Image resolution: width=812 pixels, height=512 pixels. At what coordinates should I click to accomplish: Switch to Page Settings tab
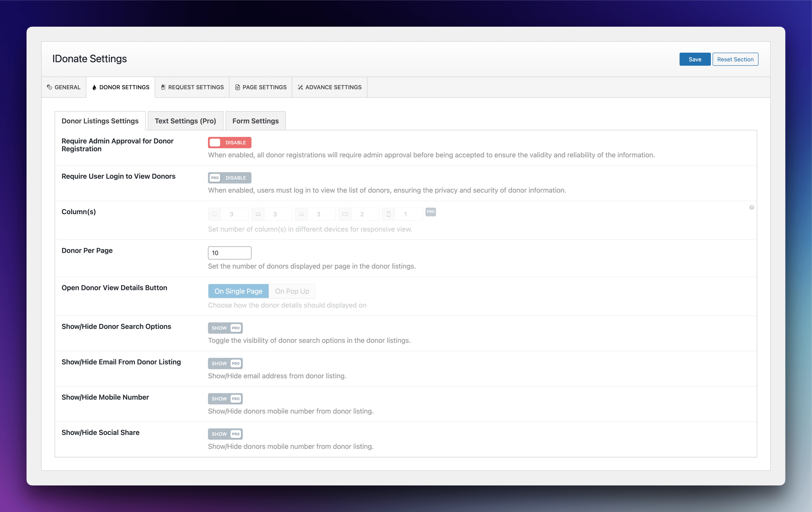(x=261, y=88)
